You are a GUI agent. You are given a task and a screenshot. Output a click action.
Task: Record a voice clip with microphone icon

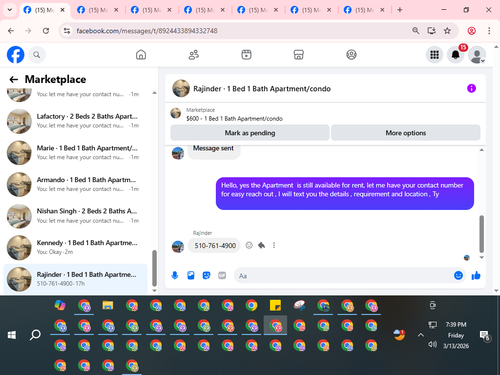175,275
